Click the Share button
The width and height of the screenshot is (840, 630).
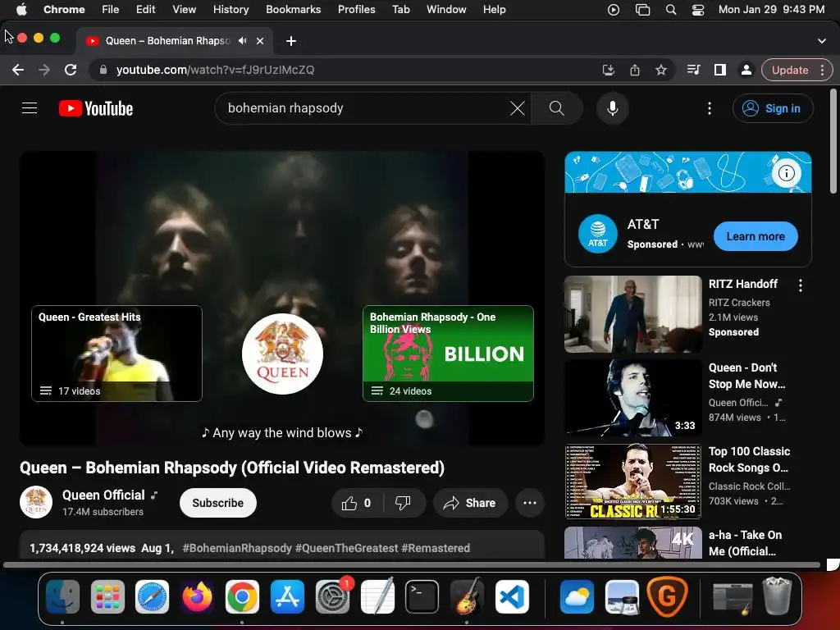(470, 503)
